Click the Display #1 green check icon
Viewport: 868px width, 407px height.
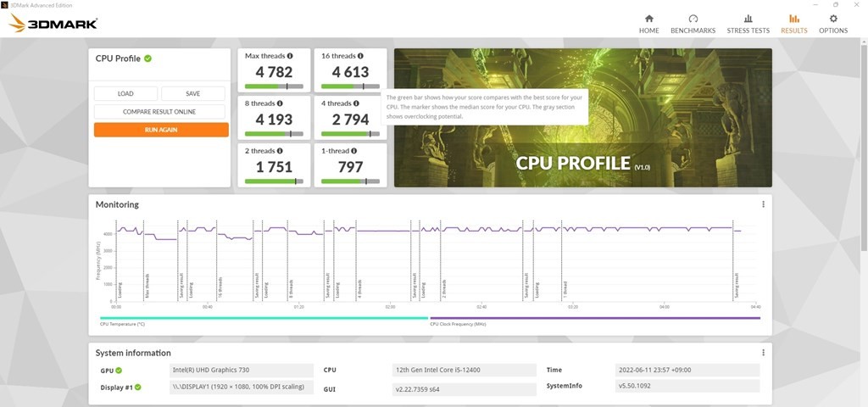(x=138, y=387)
